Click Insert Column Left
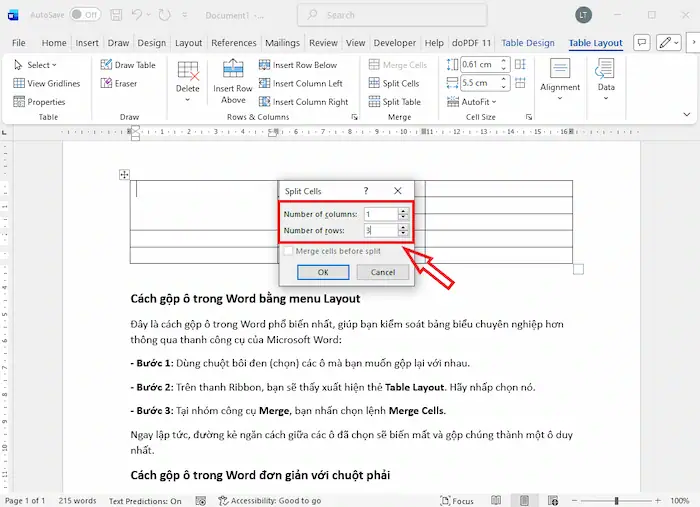700x507 pixels. pyautogui.click(x=301, y=83)
